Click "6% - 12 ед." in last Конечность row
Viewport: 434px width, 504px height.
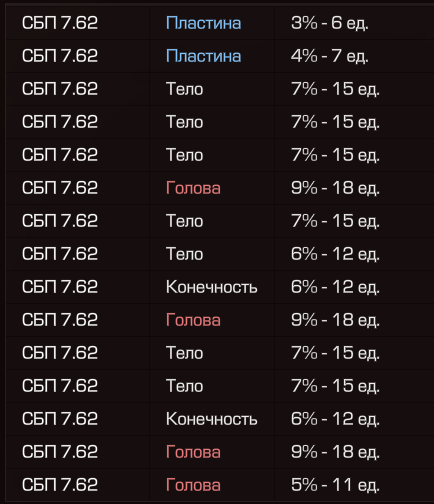pos(335,419)
